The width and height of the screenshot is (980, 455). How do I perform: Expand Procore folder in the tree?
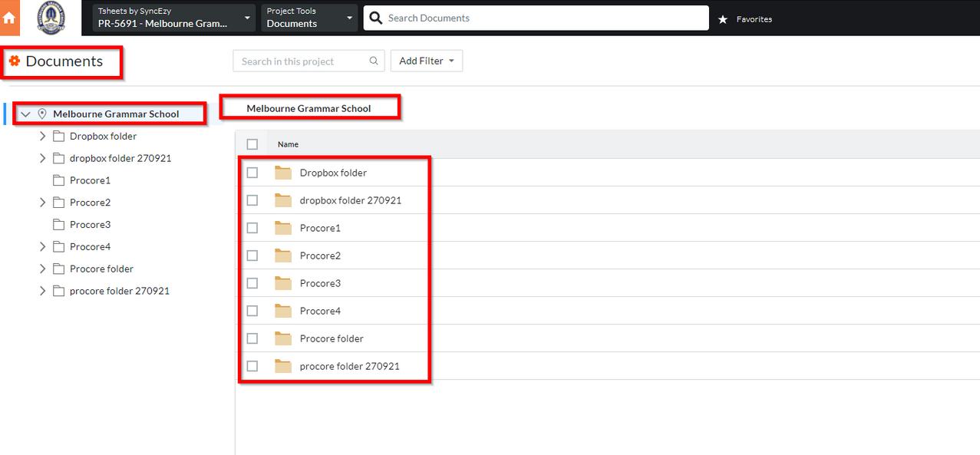coord(43,269)
